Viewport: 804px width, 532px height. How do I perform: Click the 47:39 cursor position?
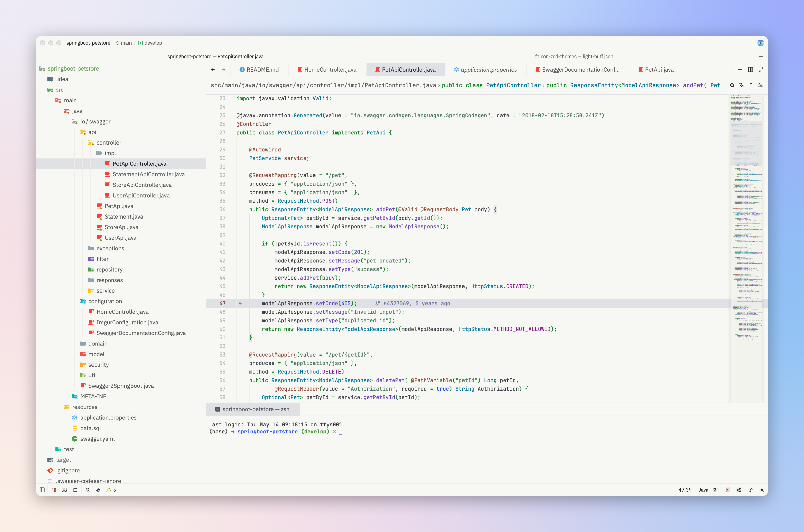(685, 490)
